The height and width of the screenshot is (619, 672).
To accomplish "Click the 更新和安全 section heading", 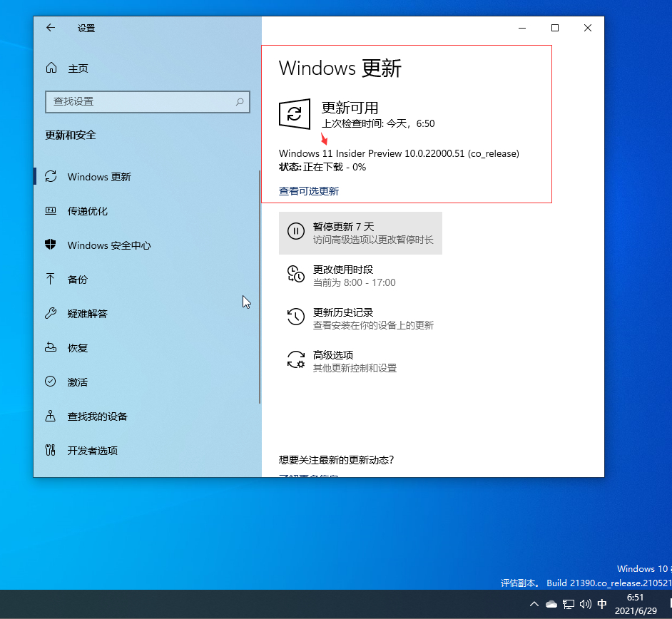I will [x=71, y=135].
